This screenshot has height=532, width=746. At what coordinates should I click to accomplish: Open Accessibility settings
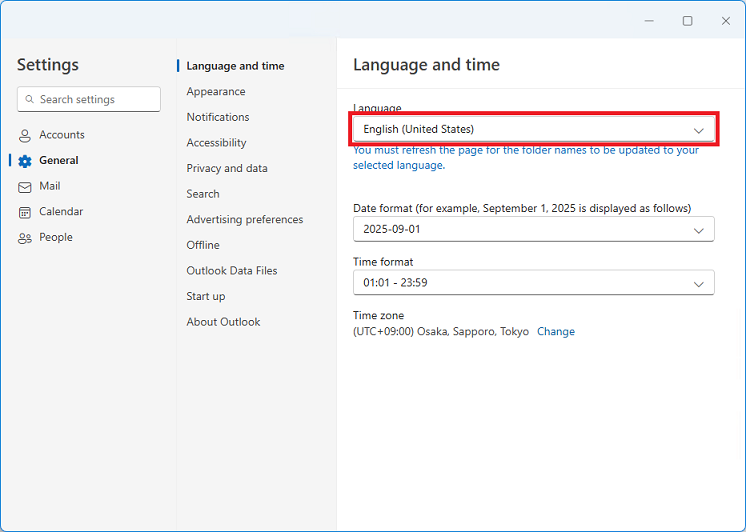pyautogui.click(x=216, y=143)
